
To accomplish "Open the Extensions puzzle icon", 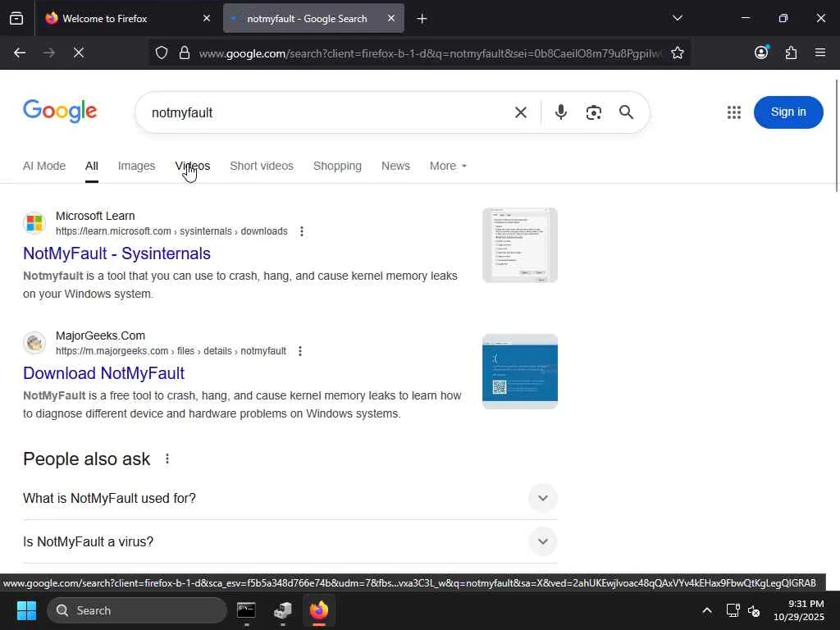I will click(791, 52).
